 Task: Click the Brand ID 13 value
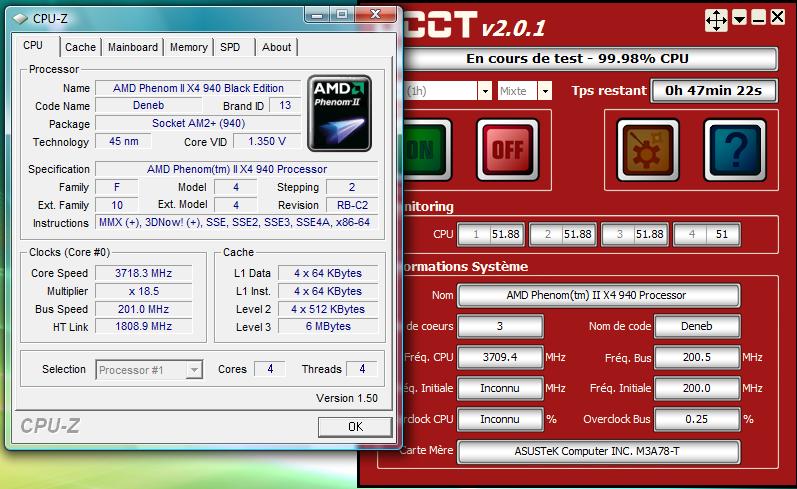[x=285, y=105]
